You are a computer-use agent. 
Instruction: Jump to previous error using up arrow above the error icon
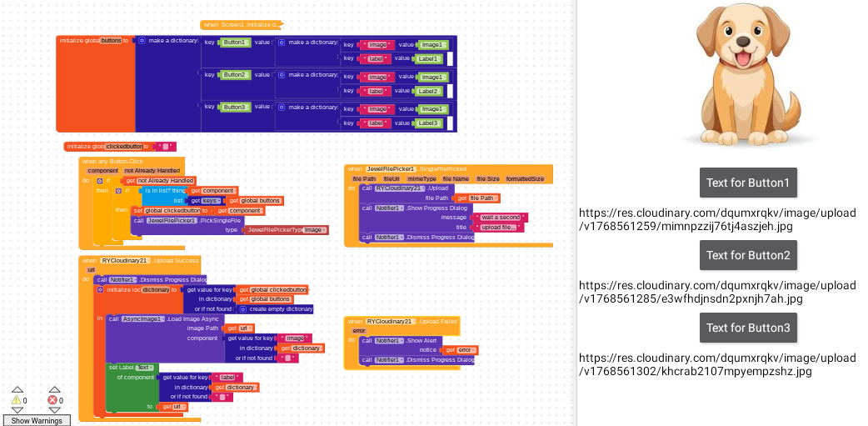[53, 389]
